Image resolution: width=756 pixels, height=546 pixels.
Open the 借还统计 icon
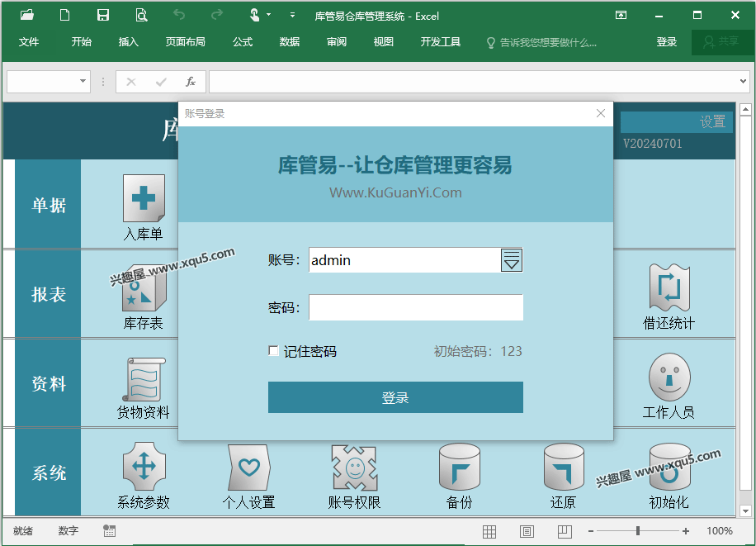pos(669,287)
